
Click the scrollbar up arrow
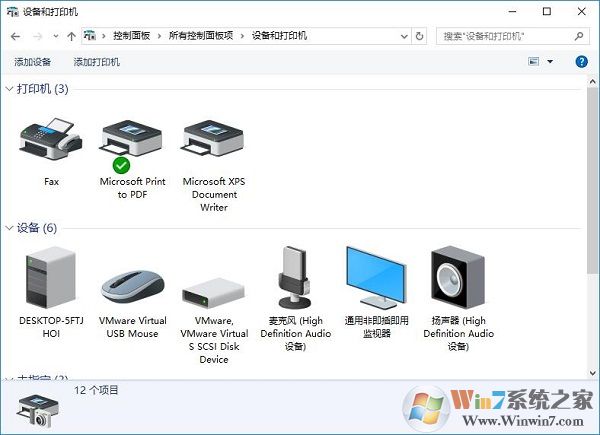(x=592, y=81)
